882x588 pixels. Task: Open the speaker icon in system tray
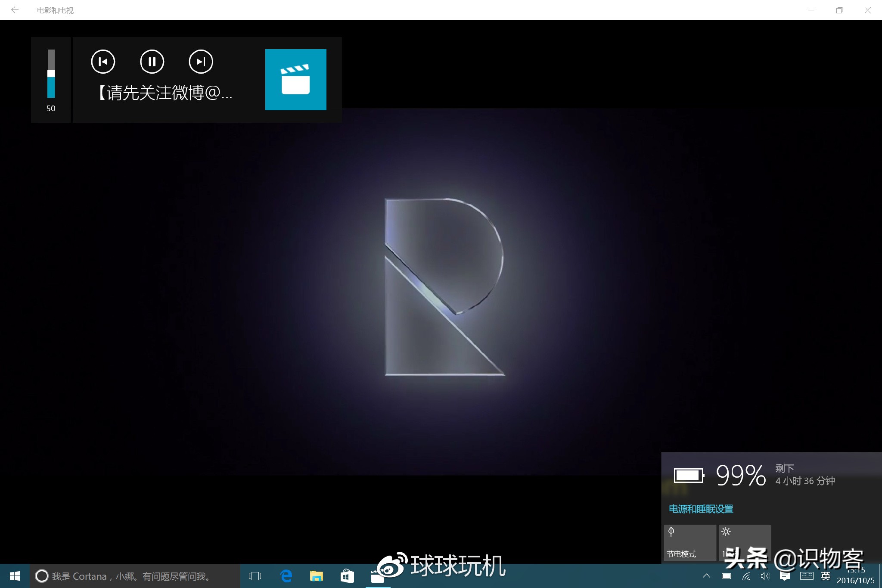coord(765,576)
